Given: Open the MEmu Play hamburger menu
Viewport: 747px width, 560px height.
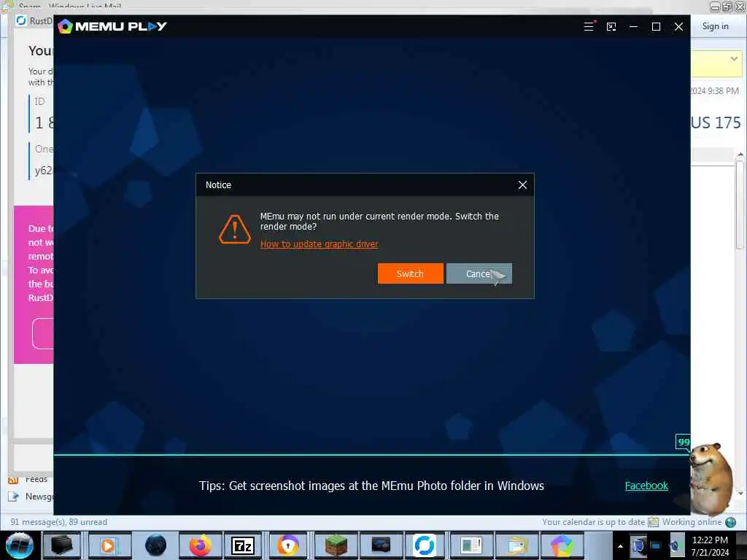Looking at the screenshot, I should (589, 27).
